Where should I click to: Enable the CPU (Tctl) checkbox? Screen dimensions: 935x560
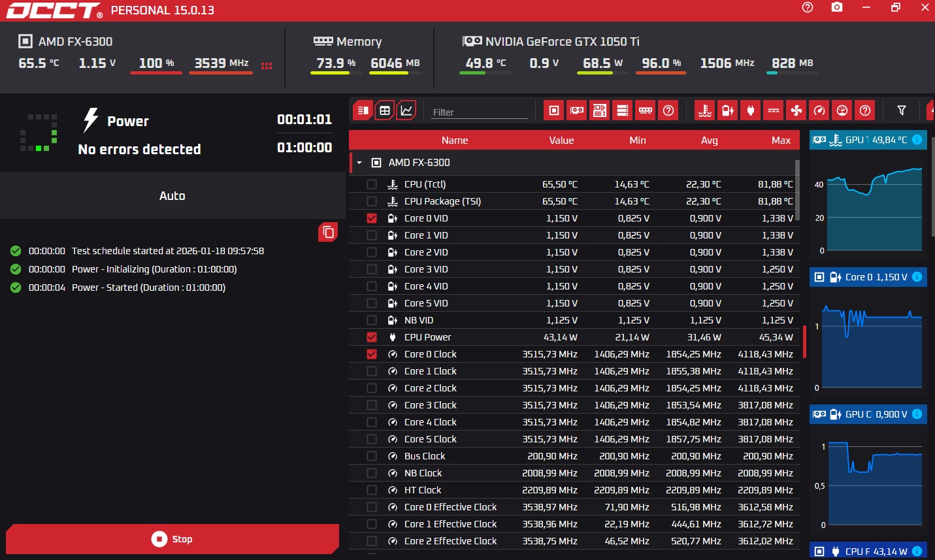pos(372,184)
